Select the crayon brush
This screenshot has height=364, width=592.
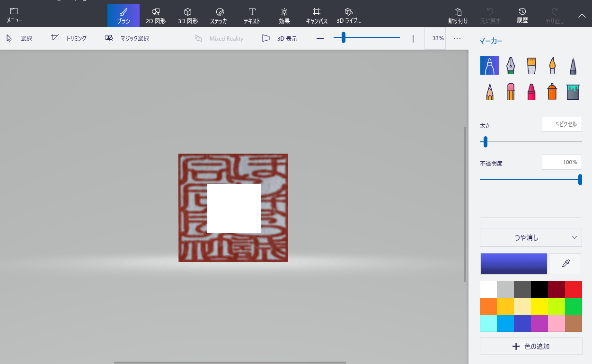coord(531,91)
